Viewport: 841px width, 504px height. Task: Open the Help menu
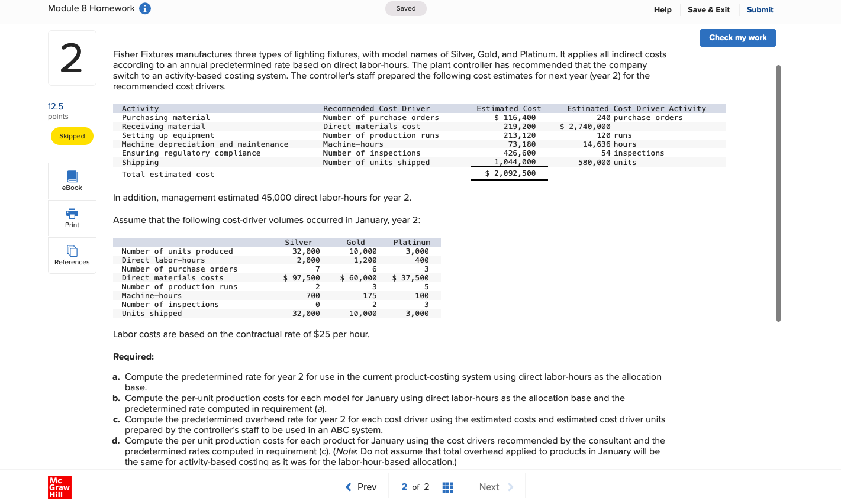[x=662, y=9]
